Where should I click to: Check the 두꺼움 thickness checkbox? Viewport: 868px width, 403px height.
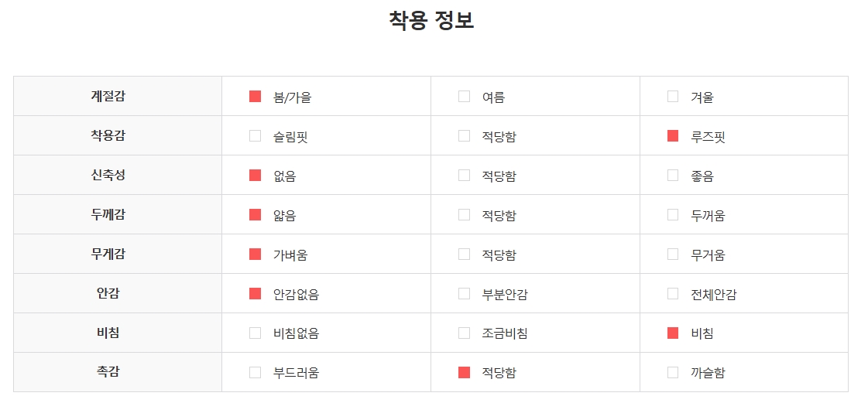[x=673, y=214]
